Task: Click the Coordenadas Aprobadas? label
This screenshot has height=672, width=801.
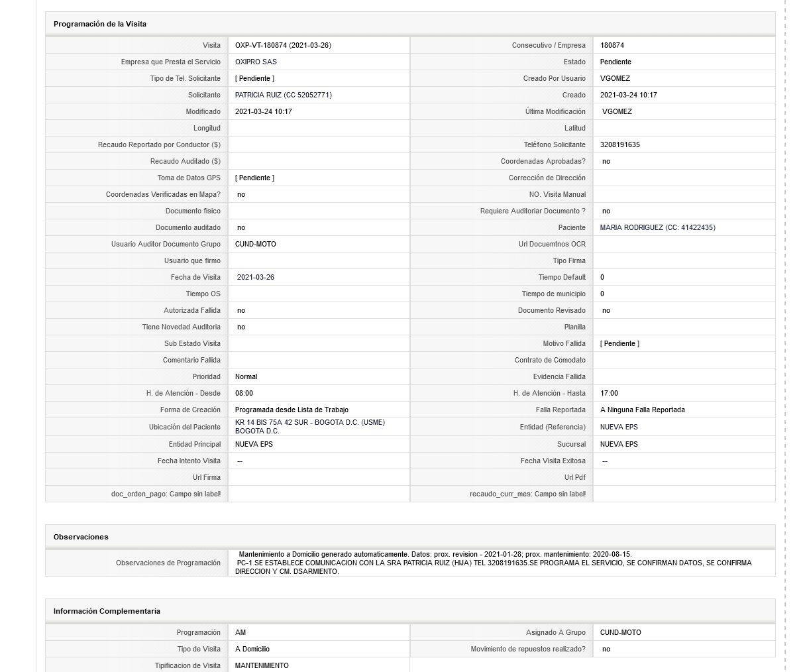Action: (x=543, y=161)
